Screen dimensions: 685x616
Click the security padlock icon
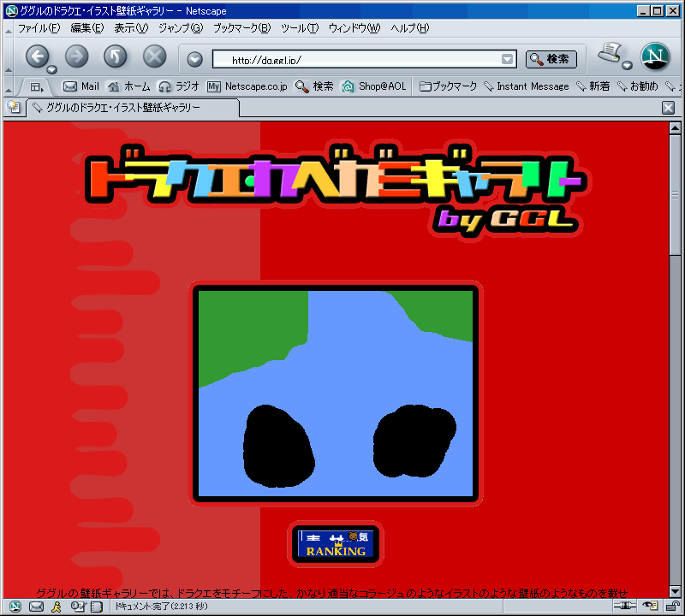tap(671, 606)
